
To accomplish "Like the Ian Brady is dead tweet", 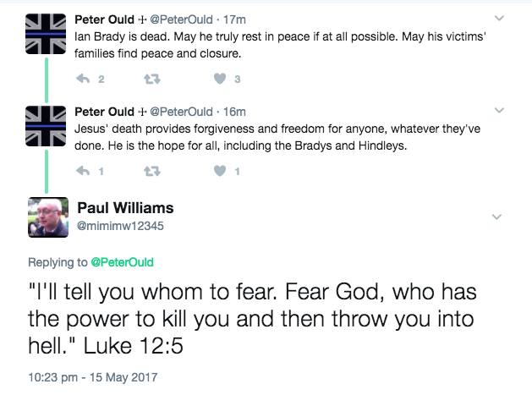I will pos(218,80).
